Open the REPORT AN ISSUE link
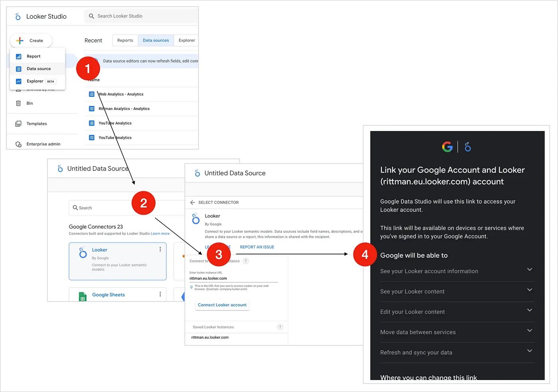Screen dimensions: 558x392 (257, 247)
